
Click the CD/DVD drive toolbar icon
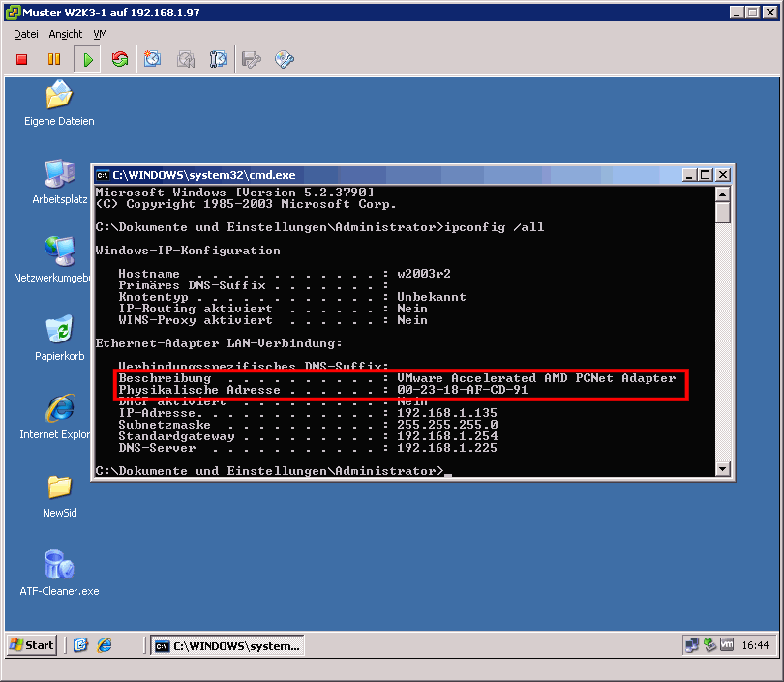pos(285,60)
